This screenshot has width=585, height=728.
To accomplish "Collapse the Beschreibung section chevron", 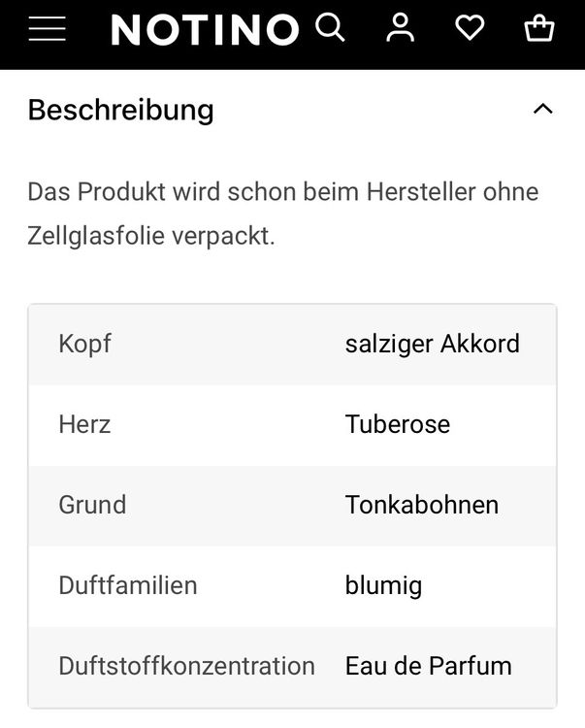I will [543, 109].
